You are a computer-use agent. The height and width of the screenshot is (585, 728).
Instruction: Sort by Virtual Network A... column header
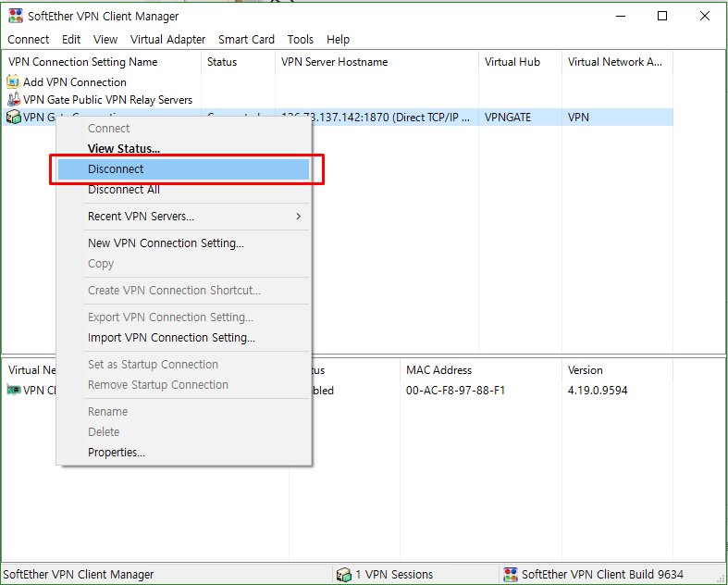(x=618, y=62)
